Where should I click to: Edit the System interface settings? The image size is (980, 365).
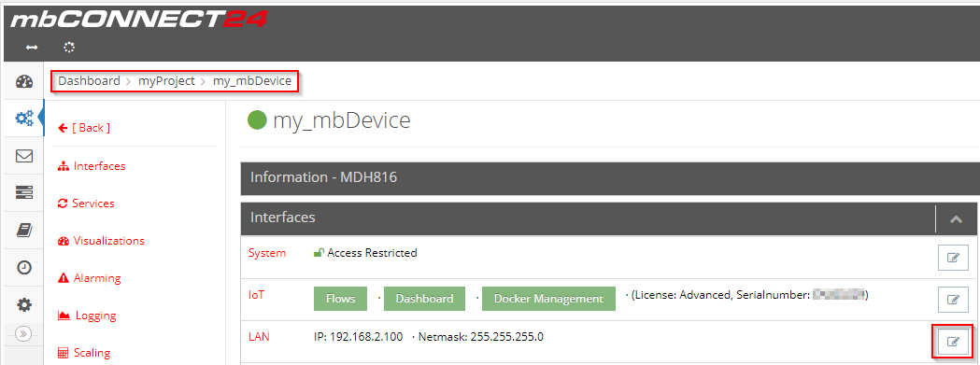pos(953,258)
